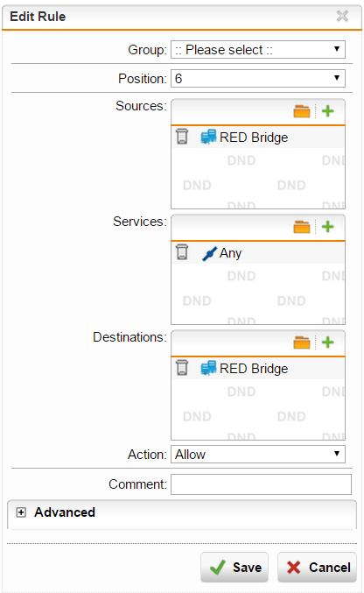Close the Edit Rule dialog
Image resolution: width=364 pixels, height=593 pixels.
[x=342, y=16]
